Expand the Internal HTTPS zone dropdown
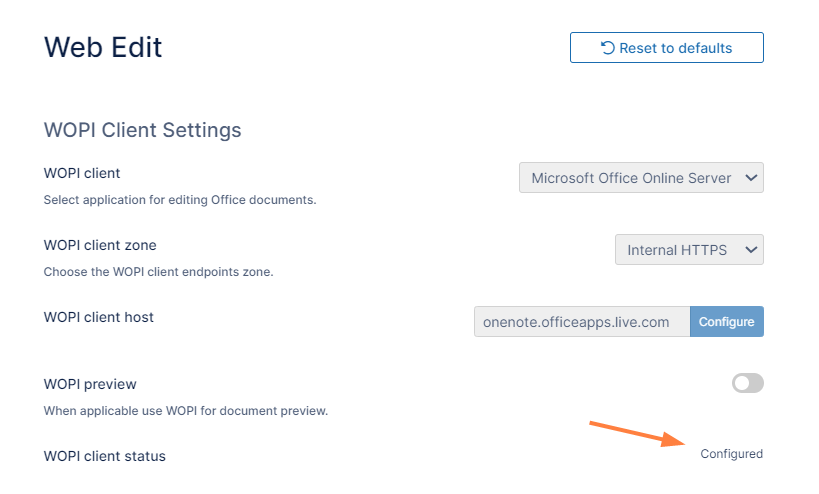819x494 pixels. pyautogui.click(x=677, y=250)
